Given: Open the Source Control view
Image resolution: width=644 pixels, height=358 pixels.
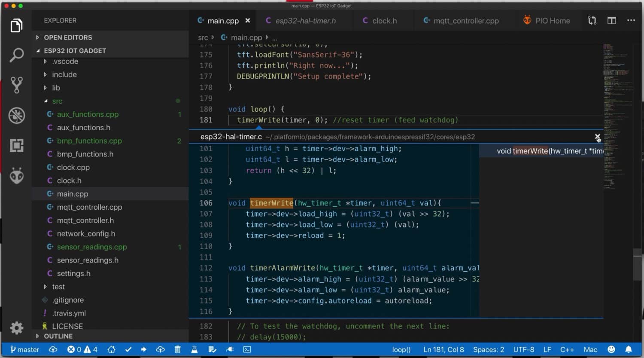Looking at the screenshot, I should (x=16, y=85).
